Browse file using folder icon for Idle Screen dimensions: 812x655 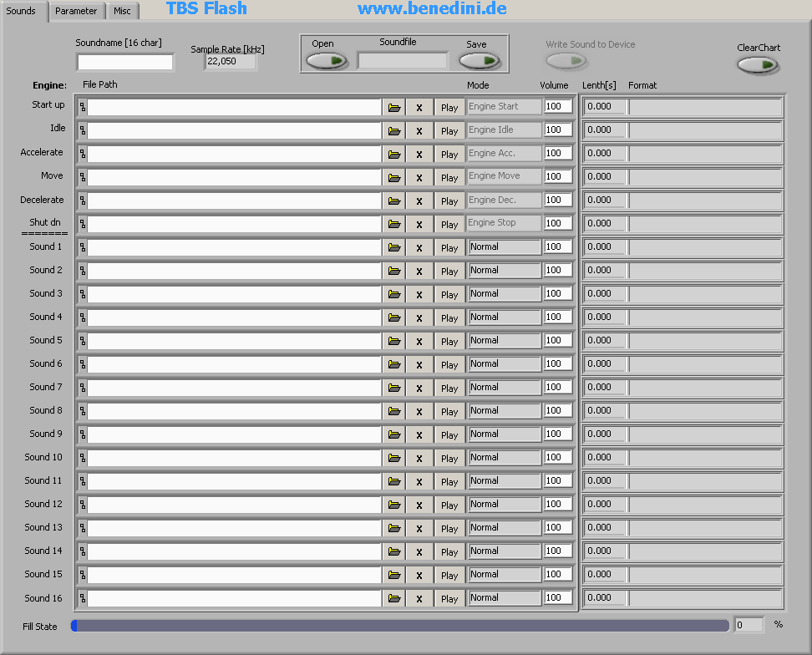[394, 131]
